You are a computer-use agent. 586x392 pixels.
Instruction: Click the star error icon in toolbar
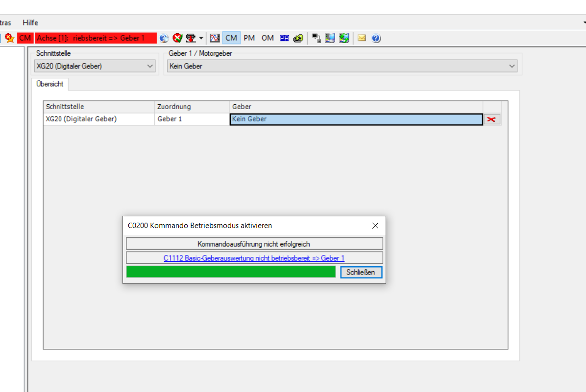9,38
